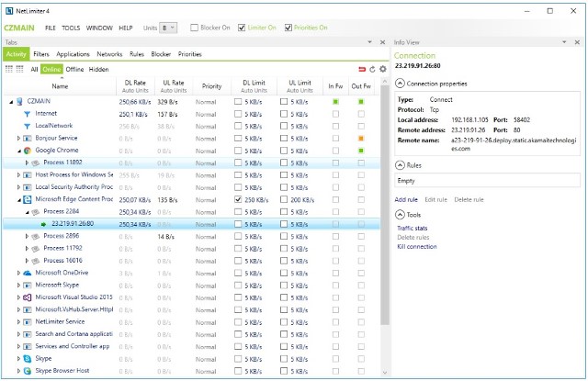
Task: Switch to the Blocker tab
Action: pyautogui.click(x=161, y=54)
